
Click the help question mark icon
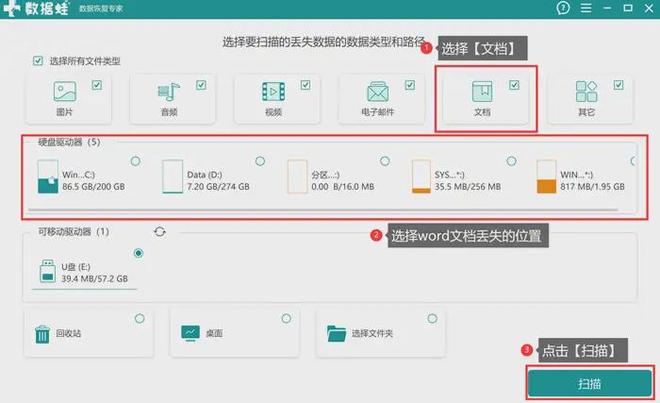[x=563, y=8]
